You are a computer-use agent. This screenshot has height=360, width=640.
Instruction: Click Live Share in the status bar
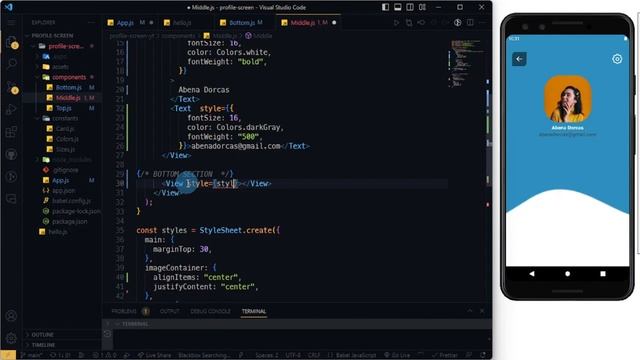coord(154,356)
